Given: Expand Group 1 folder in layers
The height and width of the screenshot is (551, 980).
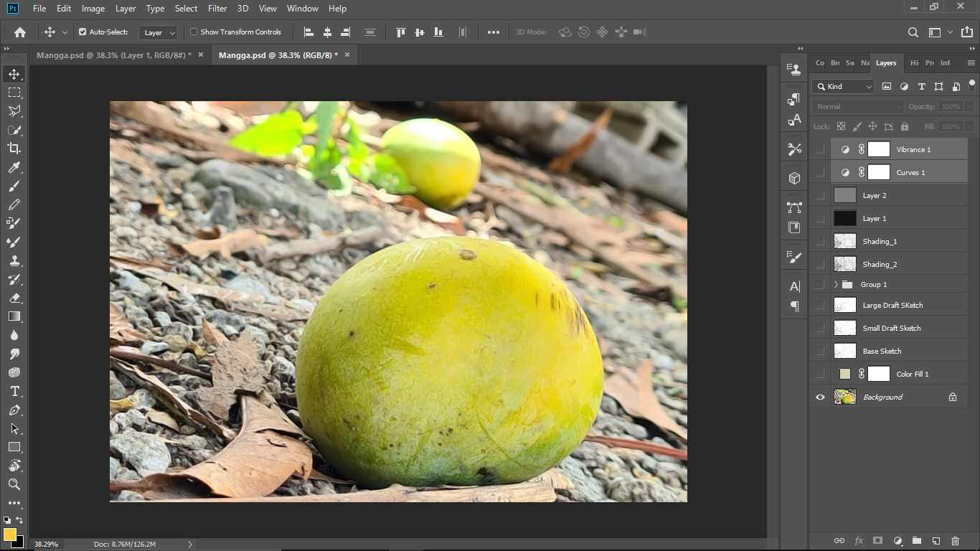Looking at the screenshot, I should point(836,285).
